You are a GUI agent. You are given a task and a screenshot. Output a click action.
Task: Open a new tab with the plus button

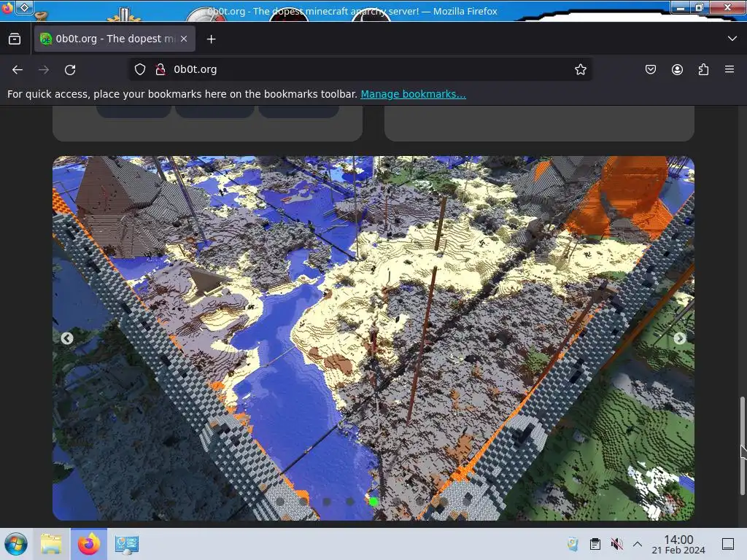point(211,39)
